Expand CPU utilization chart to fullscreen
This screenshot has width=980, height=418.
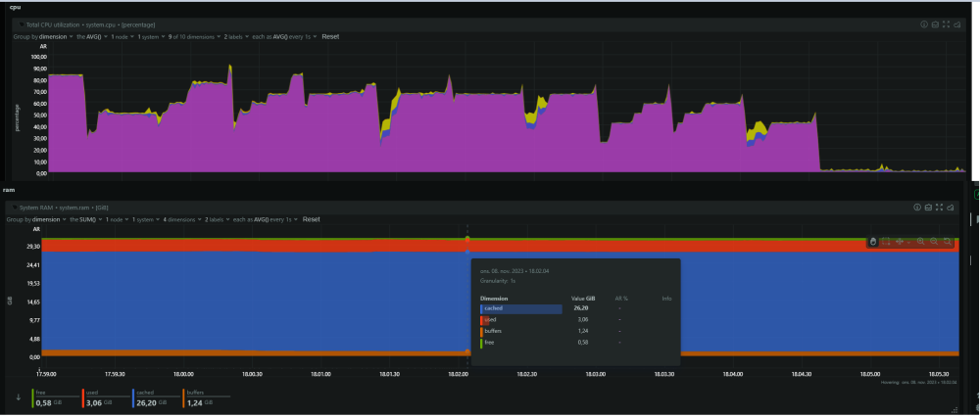[x=945, y=24]
